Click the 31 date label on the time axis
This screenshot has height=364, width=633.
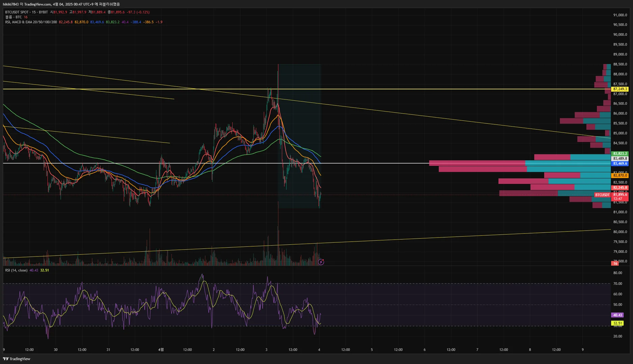pos(108,350)
